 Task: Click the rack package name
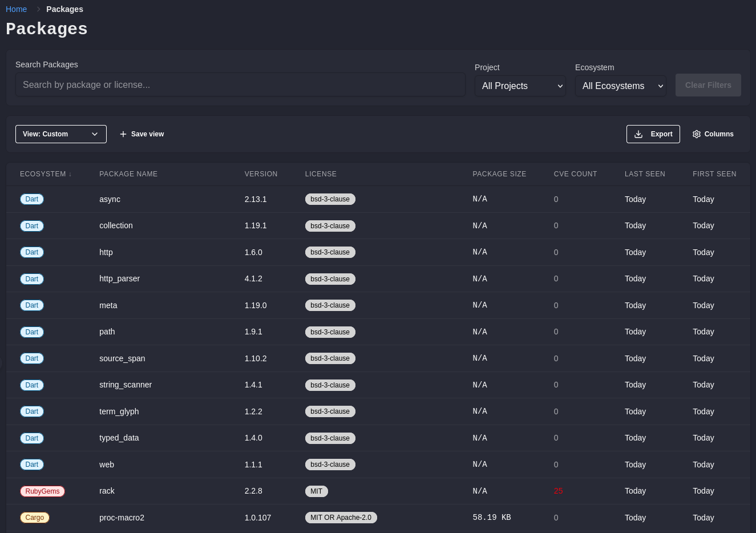point(107,491)
